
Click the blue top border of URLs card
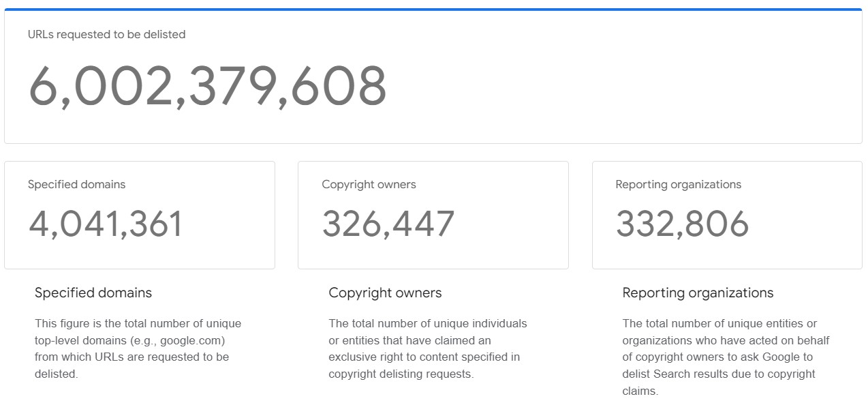[433, 10]
